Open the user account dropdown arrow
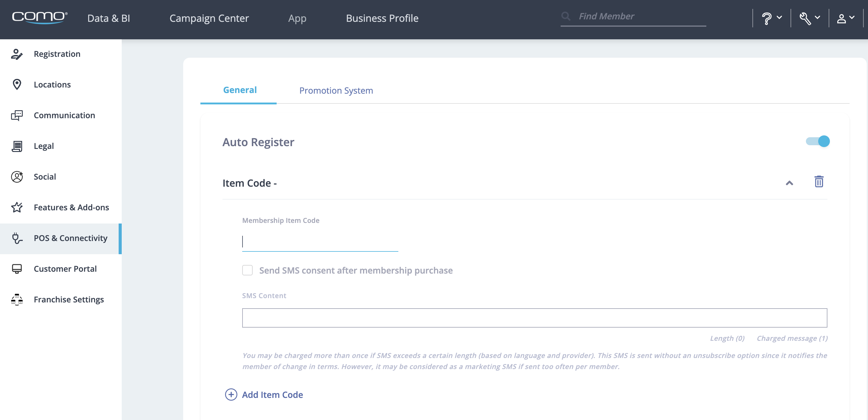The width and height of the screenshot is (868, 420). (x=852, y=17)
